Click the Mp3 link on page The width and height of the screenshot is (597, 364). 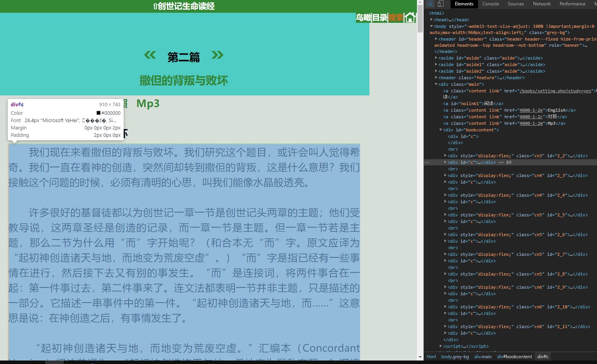click(148, 104)
